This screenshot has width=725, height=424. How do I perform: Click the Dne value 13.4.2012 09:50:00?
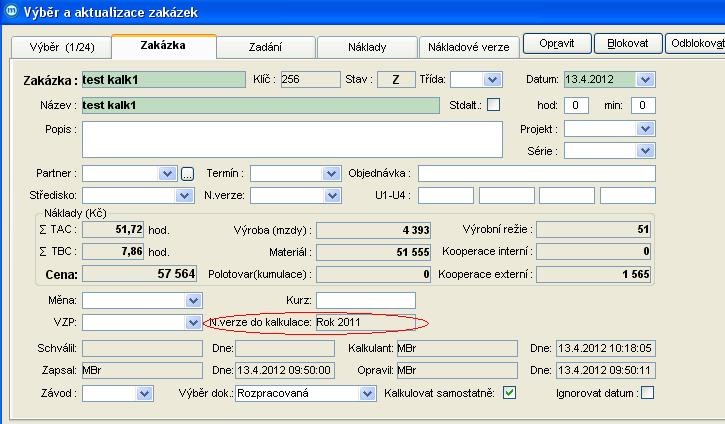click(x=285, y=370)
